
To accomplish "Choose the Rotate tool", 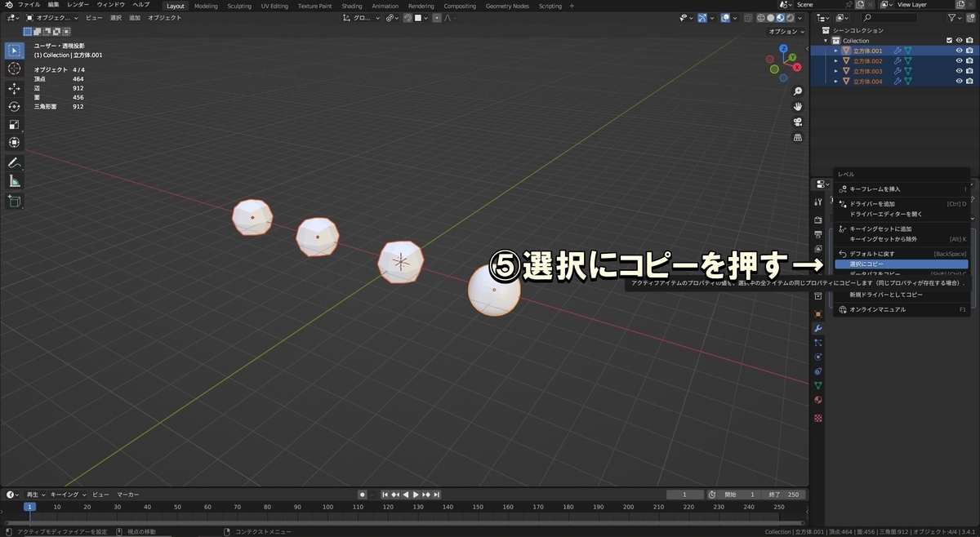I will tap(14, 106).
